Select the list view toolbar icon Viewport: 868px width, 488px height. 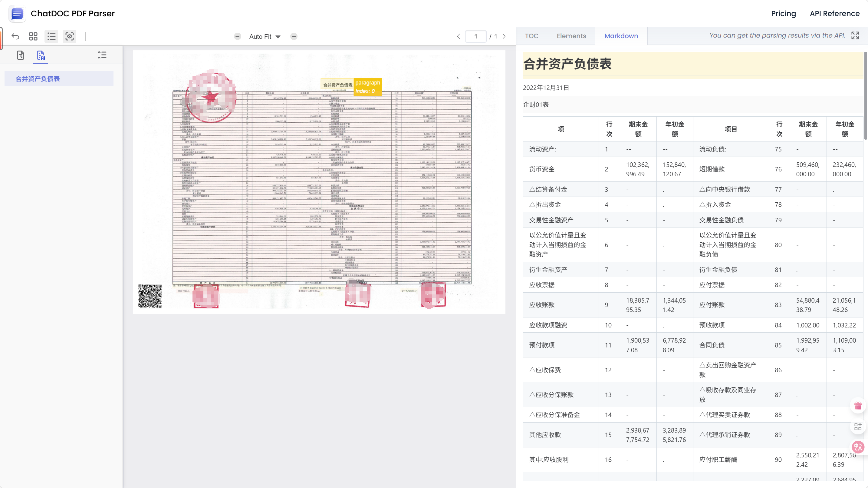51,36
